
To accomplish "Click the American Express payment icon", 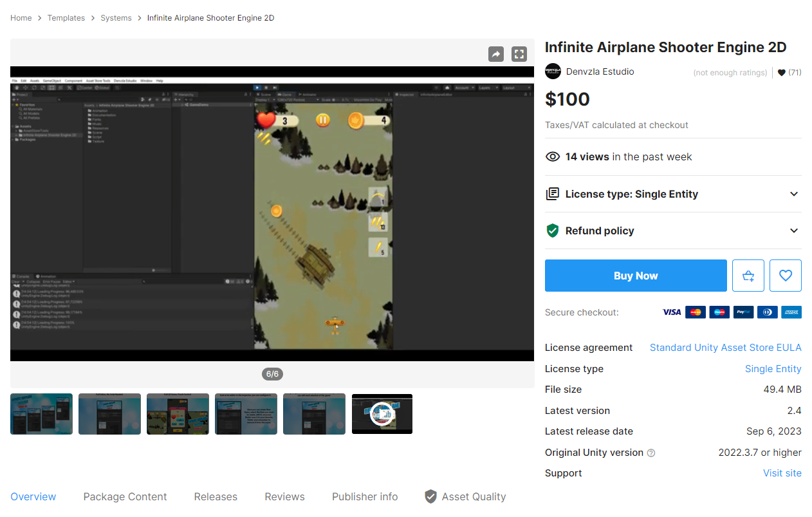I will tap(791, 312).
